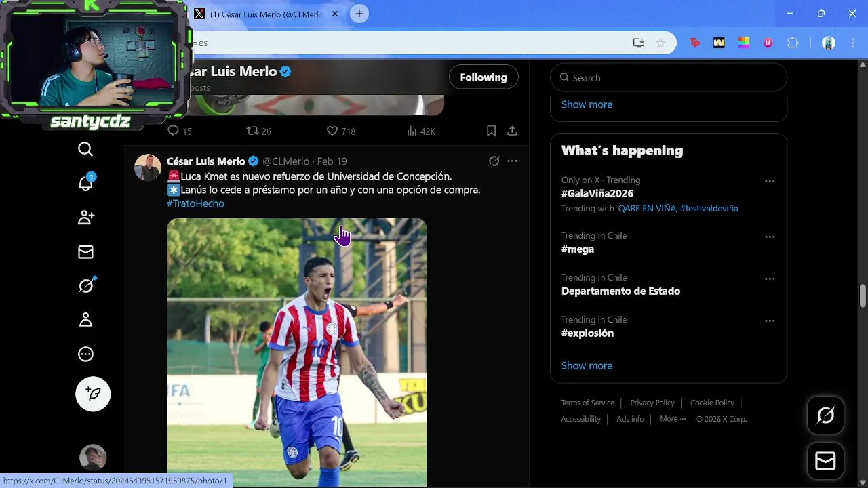Viewport: 868px width, 488px height.
Task: Bookmark the previous post
Action: [x=492, y=131]
